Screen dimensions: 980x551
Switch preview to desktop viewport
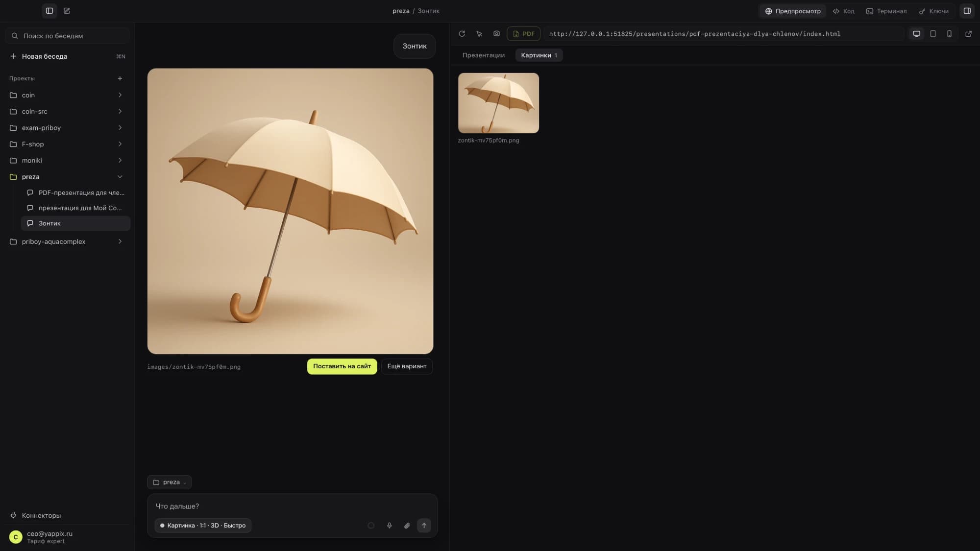pos(916,34)
